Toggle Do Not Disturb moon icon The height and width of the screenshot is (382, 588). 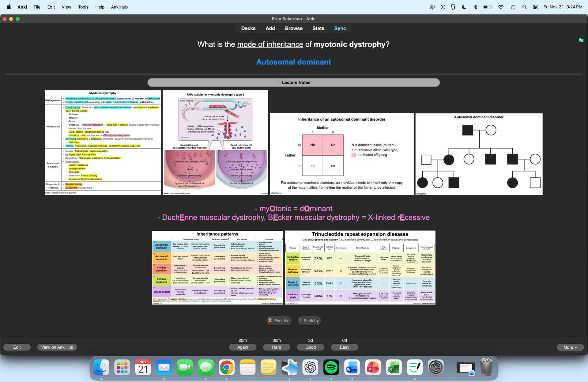click(464, 7)
